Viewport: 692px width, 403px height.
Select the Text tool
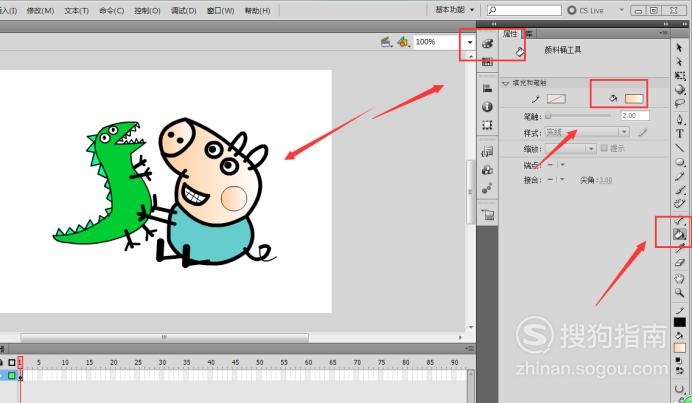680,133
